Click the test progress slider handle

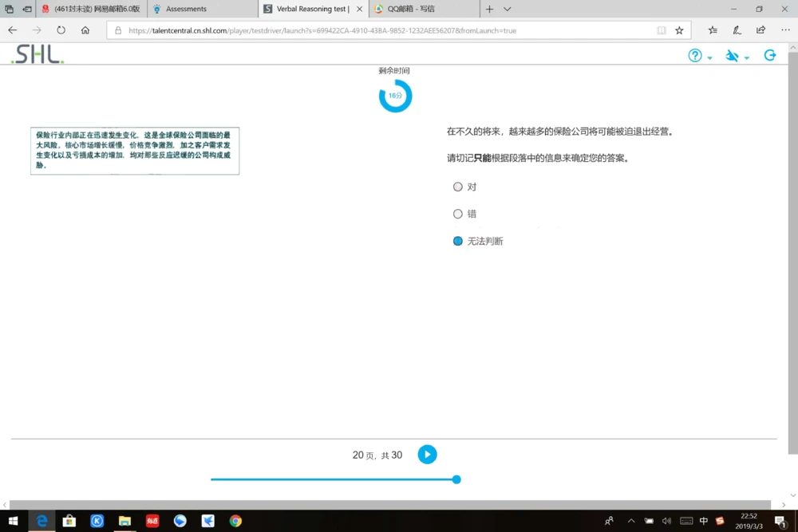[456, 479]
